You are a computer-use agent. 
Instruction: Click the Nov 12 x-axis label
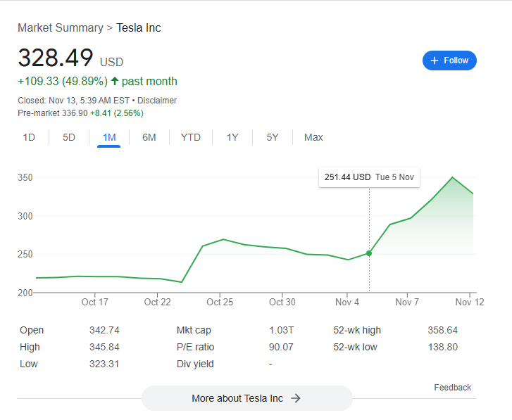click(x=470, y=302)
